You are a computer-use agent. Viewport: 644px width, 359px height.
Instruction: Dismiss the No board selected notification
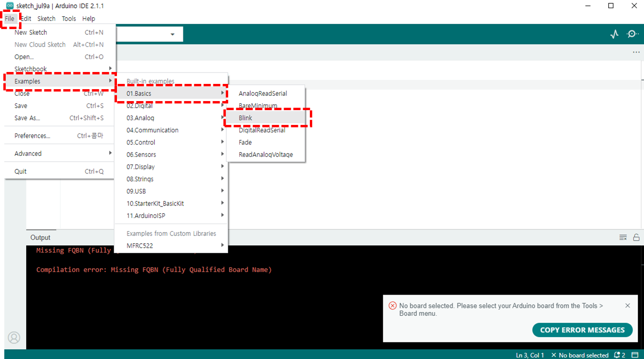coord(628,306)
